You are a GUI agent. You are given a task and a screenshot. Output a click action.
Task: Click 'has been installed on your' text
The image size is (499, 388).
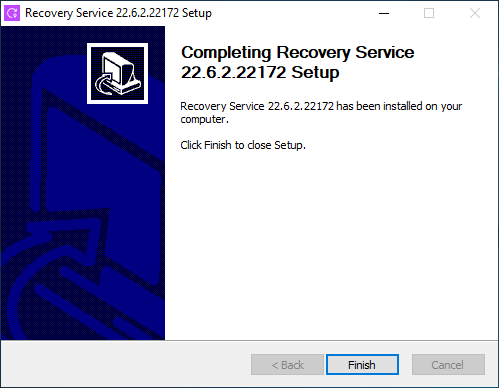point(399,106)
